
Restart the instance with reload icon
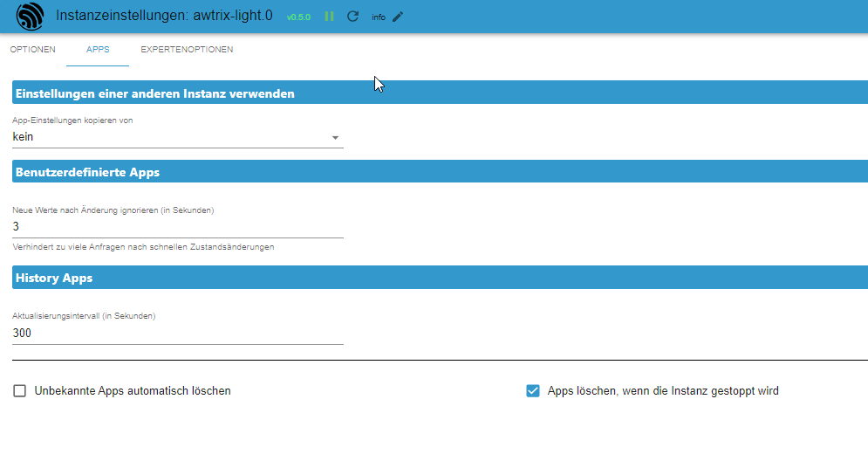coord(352,17)
